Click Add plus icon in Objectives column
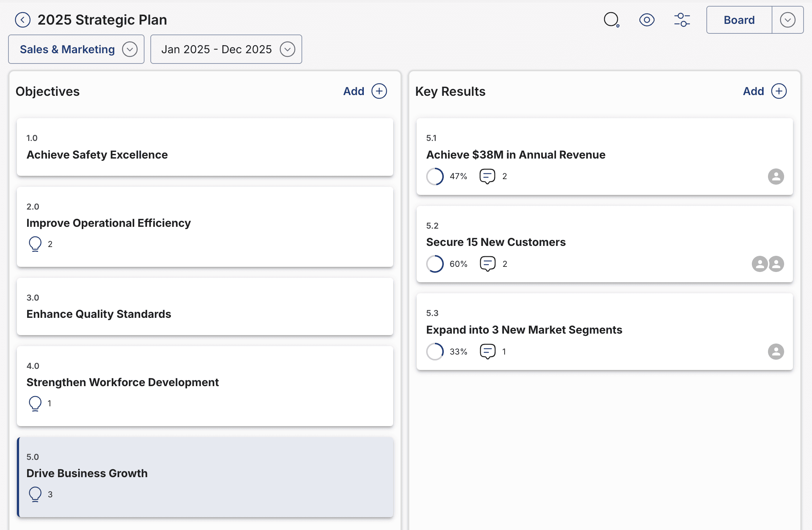The width and height of the screenshot is (812, 530). (379, 91)
